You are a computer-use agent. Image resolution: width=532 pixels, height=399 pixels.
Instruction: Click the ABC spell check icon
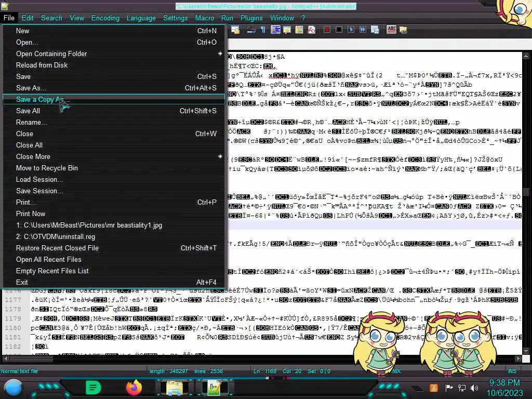click(x=391, y=30)
